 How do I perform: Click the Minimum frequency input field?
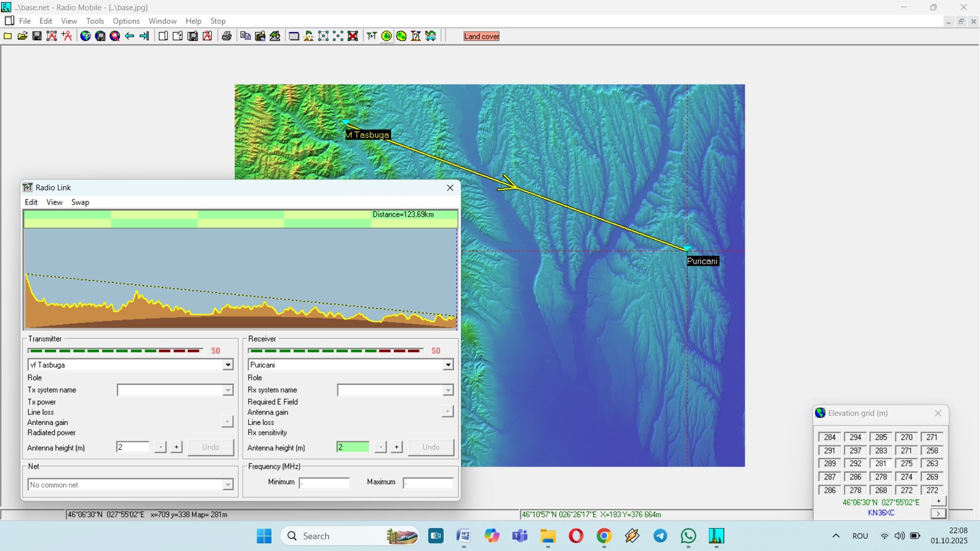click(325, 482)
